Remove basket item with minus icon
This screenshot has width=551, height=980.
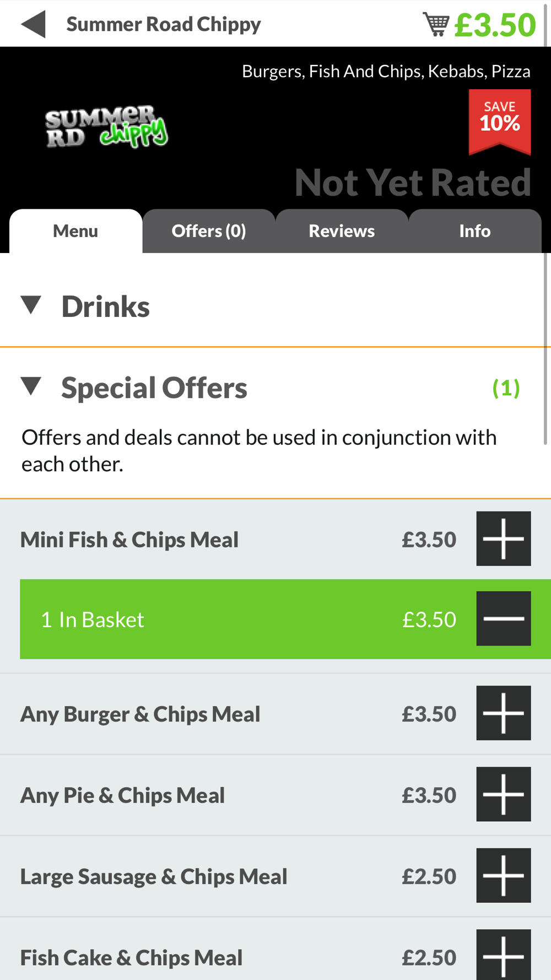point(504,618)
